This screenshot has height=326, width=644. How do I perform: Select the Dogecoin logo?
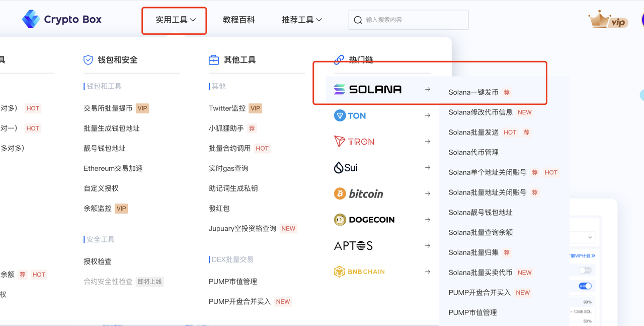364,220
